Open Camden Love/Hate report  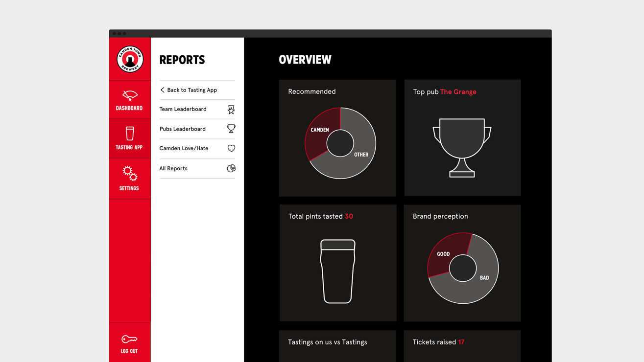197,148
